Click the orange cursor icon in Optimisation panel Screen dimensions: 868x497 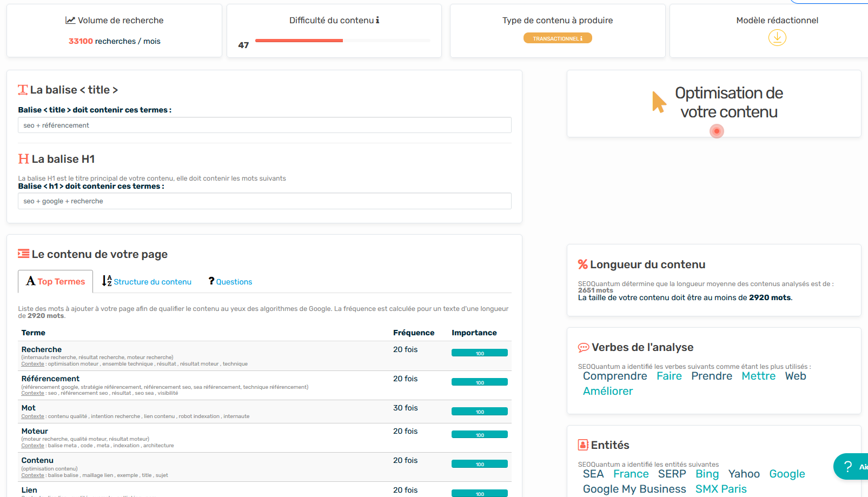tap(659, 102)
